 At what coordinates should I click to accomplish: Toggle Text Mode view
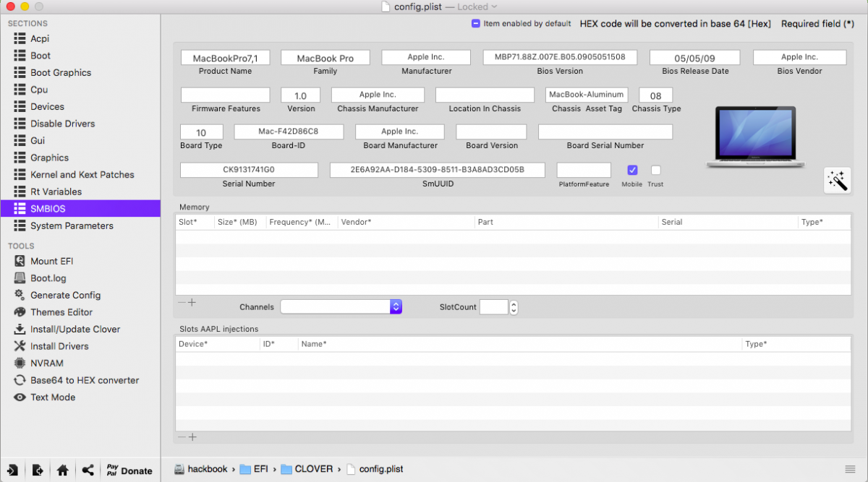coord(52,397)
